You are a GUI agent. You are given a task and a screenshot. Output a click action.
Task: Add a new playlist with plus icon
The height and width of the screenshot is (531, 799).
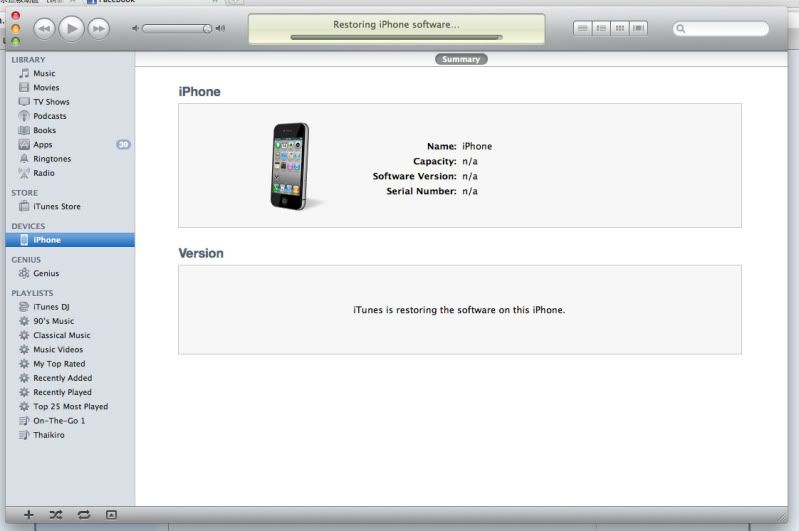(x=28, y=514)
